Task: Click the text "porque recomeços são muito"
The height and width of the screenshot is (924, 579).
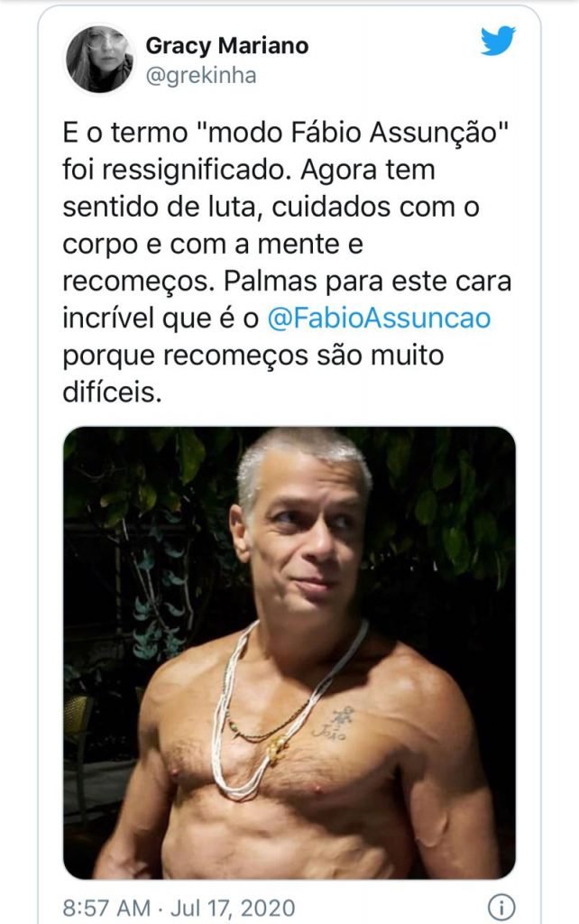Action: [x=253, y=356]
